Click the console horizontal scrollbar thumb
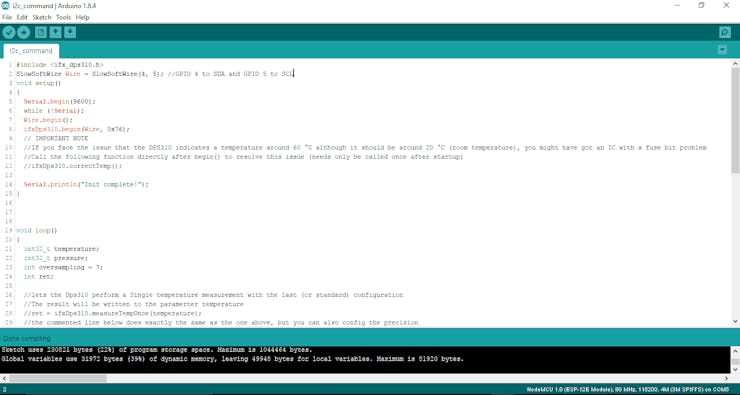The width and height of the screenshot is (740, 395). (58, 378)
